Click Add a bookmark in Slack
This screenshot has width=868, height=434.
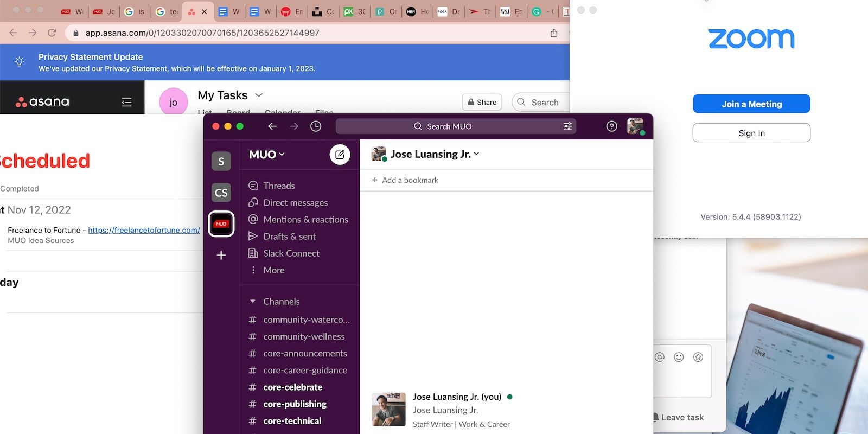click(x=405, y=180)
